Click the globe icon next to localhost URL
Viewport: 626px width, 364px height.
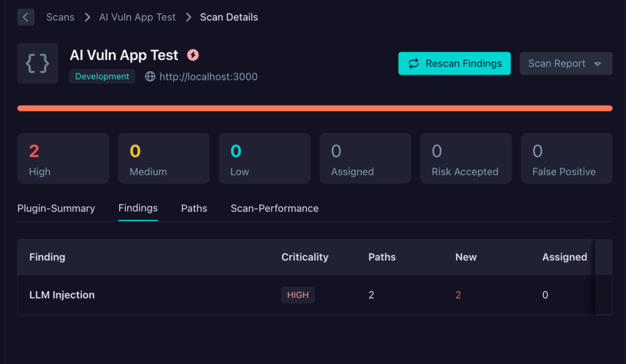click(150, 77)
